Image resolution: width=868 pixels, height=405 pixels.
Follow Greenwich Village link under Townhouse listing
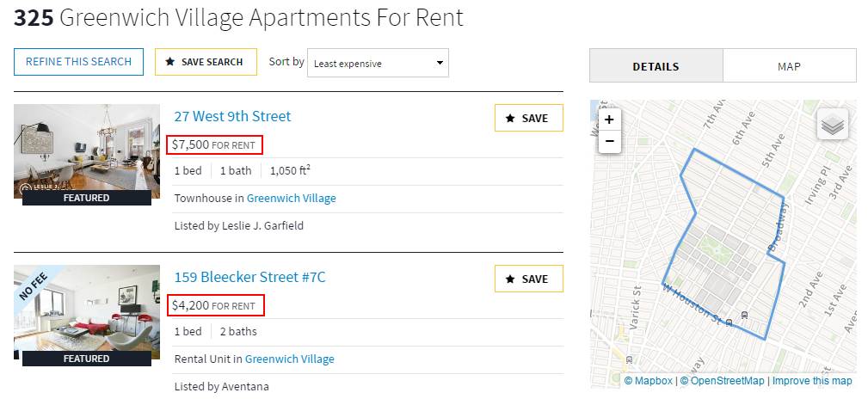(291, 198)
